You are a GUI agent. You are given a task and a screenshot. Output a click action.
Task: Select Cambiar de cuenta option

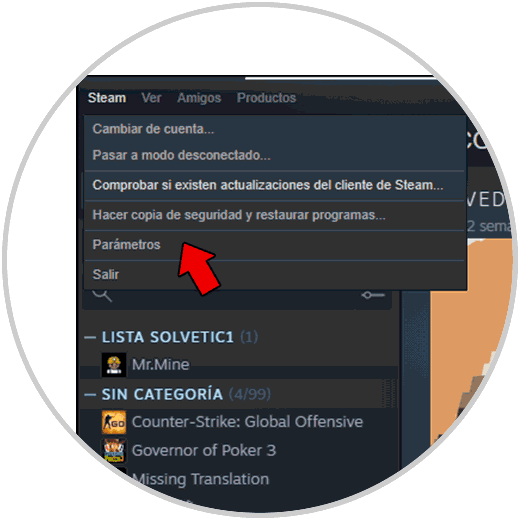pos(153,129)
